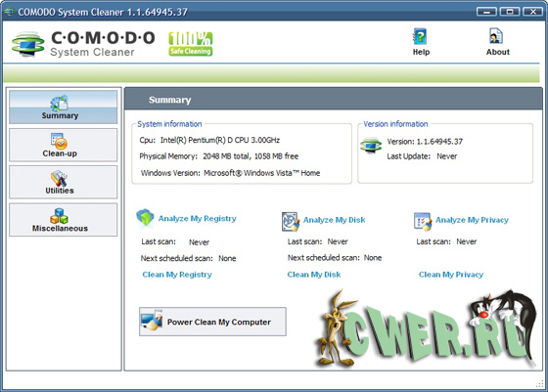Open the Help icon

pos(420,36)
